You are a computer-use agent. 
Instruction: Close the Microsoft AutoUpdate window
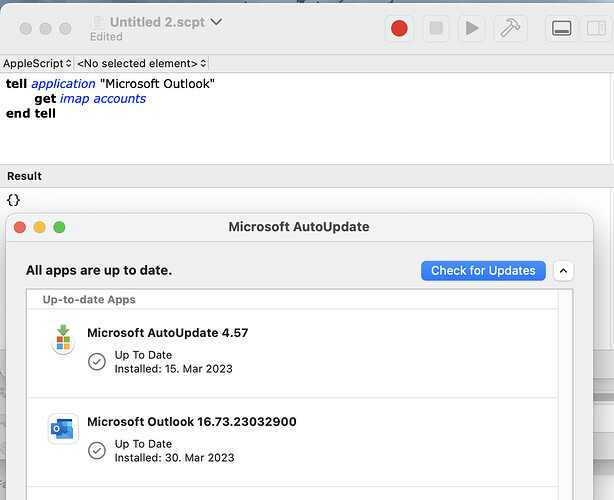20,227
